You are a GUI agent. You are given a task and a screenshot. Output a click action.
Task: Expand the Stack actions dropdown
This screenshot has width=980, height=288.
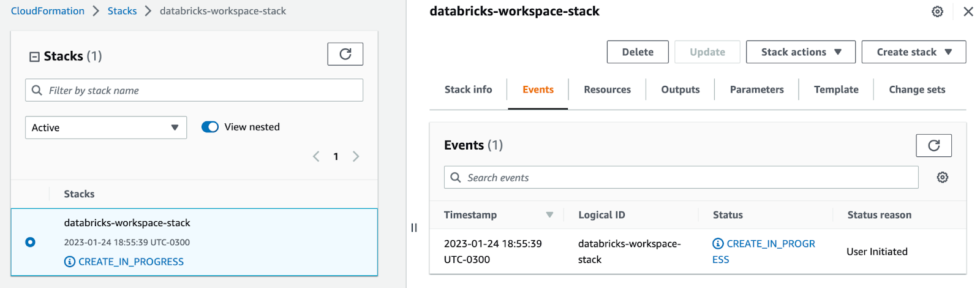click(801, 52)
